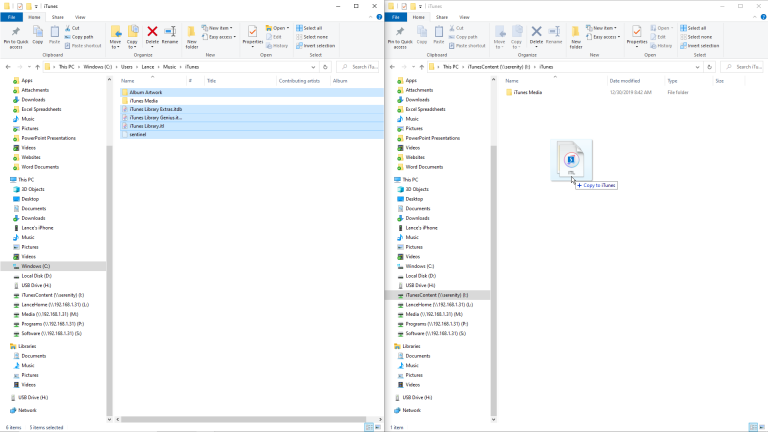Expand left window address bar history dropdown
768x432 pixels.
pos(313,67)
